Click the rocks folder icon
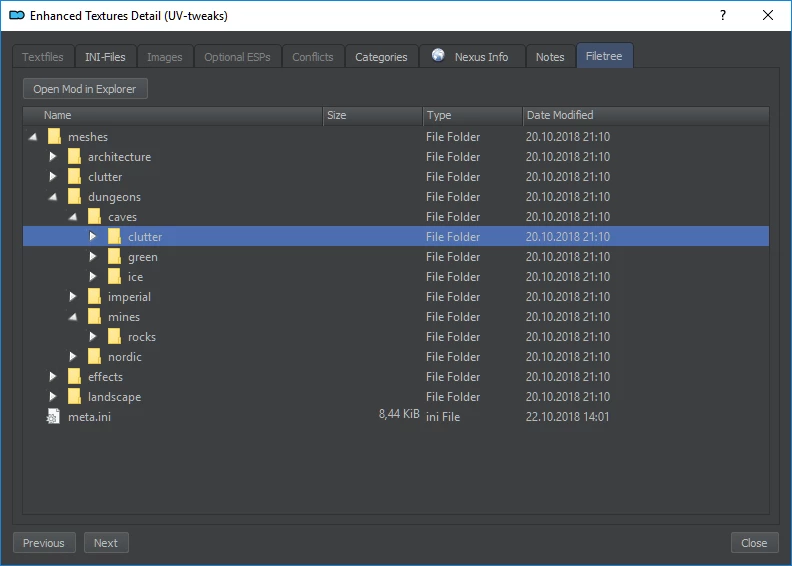This screenshot has width=792, height=566. 115,337
